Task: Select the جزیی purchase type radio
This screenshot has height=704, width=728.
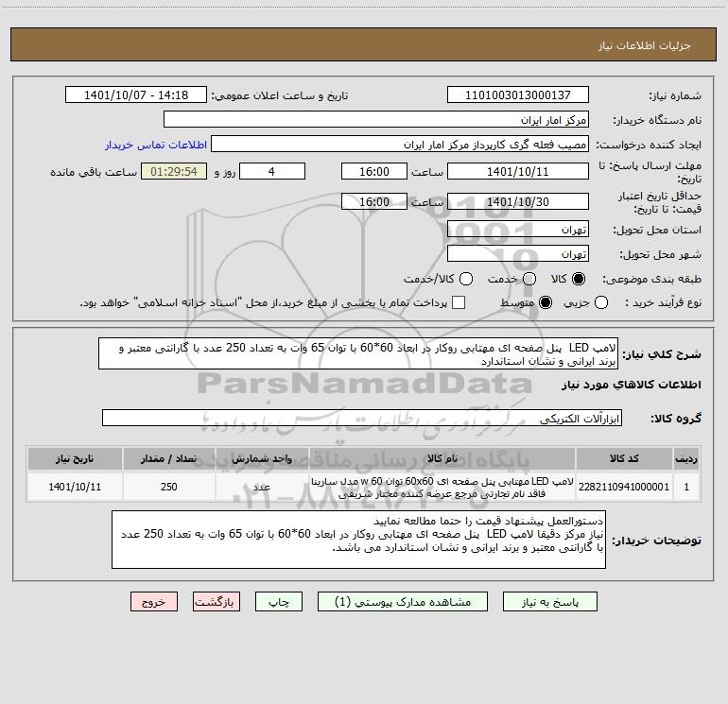Action: pos(601,302)
